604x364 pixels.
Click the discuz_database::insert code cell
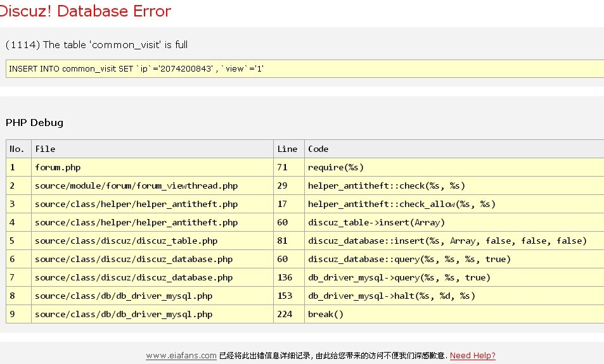click(x=454, y=241)
